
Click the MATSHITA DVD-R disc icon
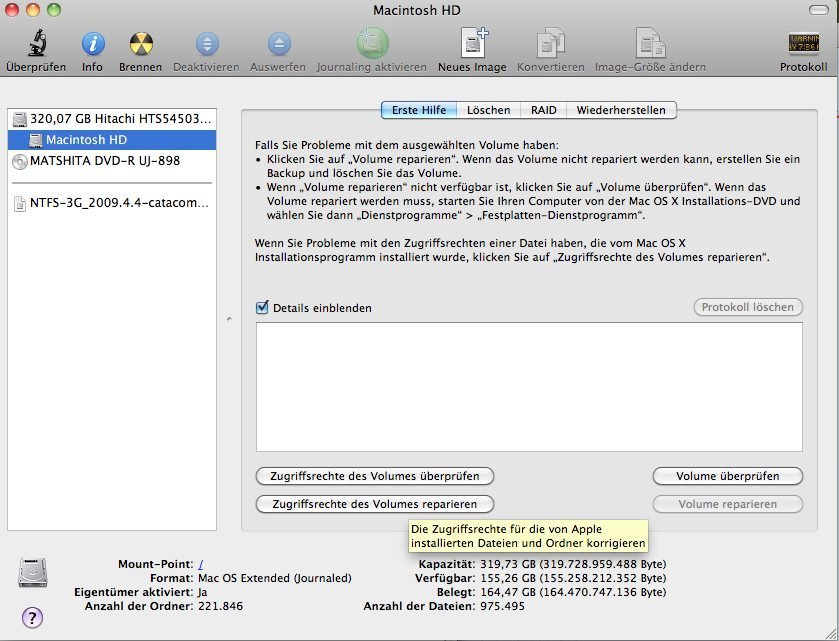(20, 161)
